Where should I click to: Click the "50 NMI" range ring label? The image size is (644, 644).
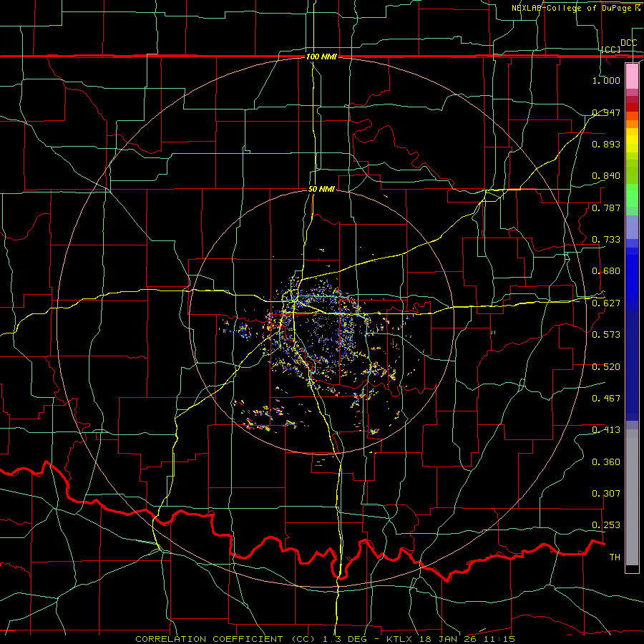[321, 190]
